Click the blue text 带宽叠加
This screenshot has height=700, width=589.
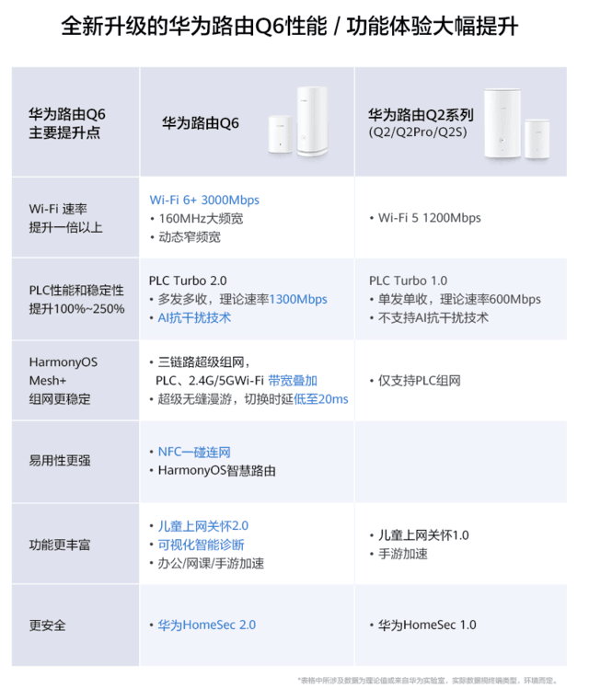pyautogui.click(x=293, y=381)
